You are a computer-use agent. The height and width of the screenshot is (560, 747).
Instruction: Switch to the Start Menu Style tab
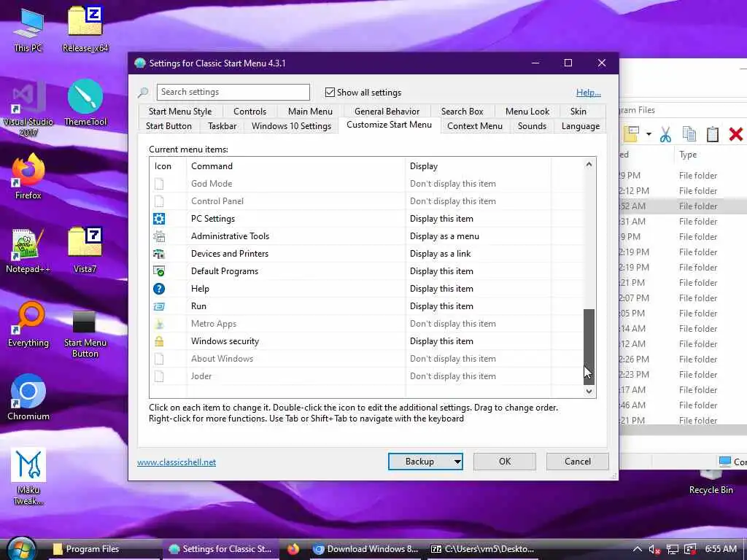[180, 112]
